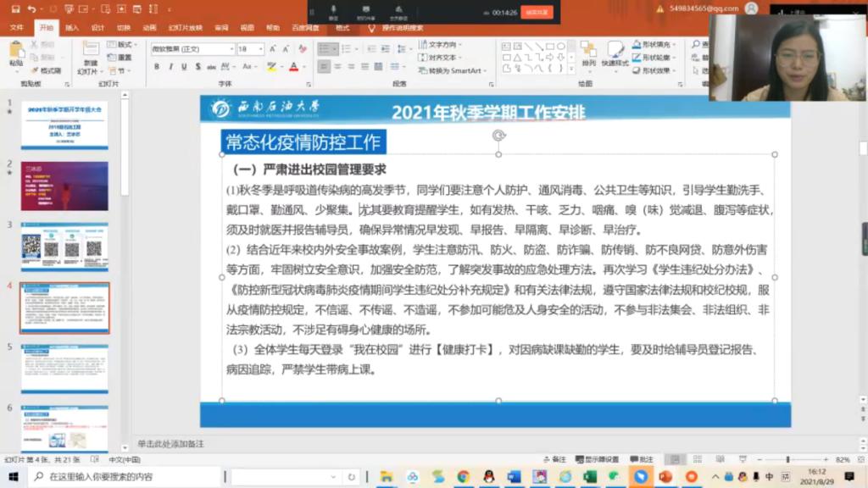Click the font color red swatch
This screenshot has height=488, width=868.
(x=293, y=67)
